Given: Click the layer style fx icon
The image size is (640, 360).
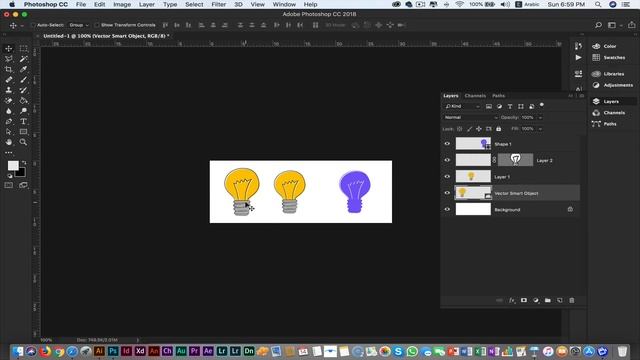Looking at the screenshot, I should tap(511, 300).
